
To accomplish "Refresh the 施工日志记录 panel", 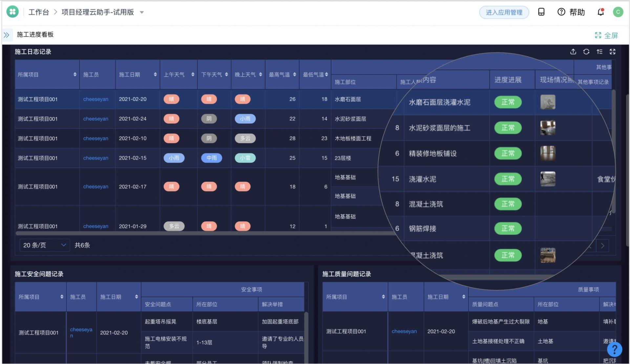I will pos(586,51).
